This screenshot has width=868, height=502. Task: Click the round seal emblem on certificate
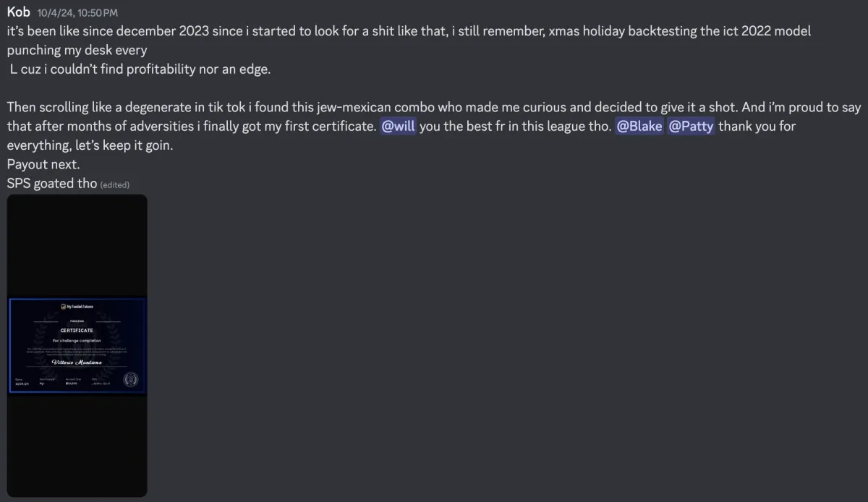(131, 379)
